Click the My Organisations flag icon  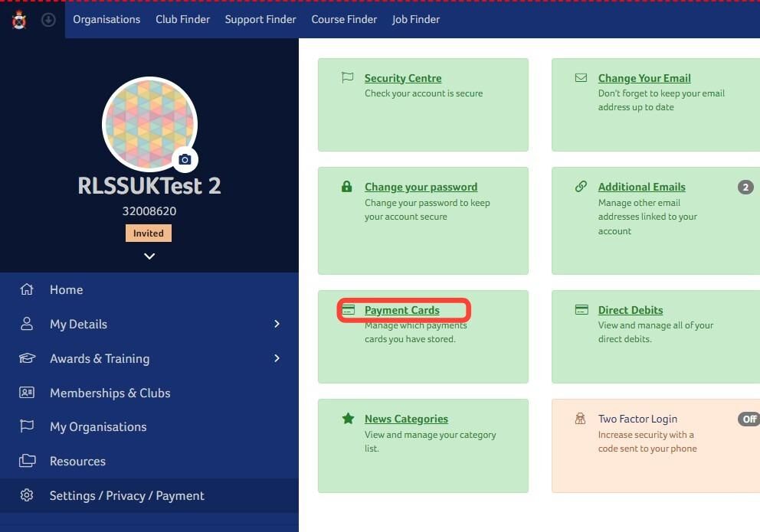[27, 426]
